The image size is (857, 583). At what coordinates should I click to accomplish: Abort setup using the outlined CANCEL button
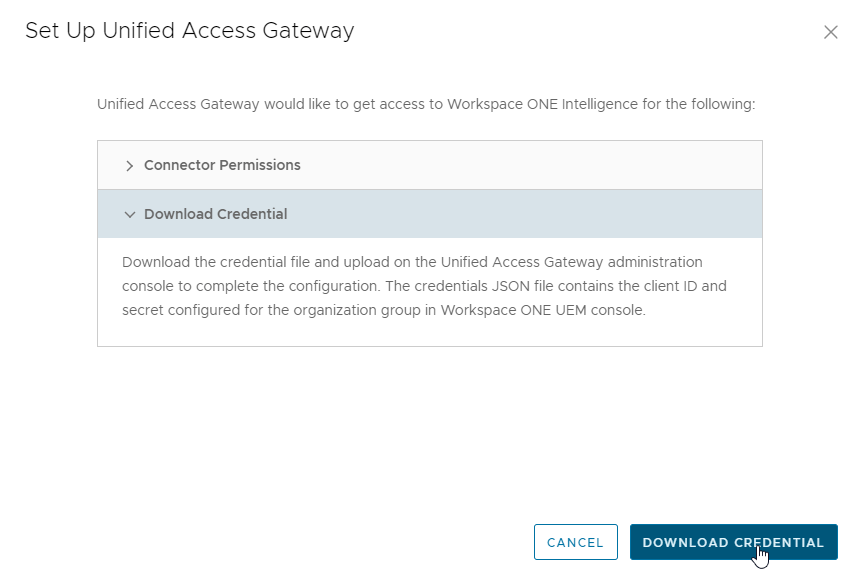576,542
